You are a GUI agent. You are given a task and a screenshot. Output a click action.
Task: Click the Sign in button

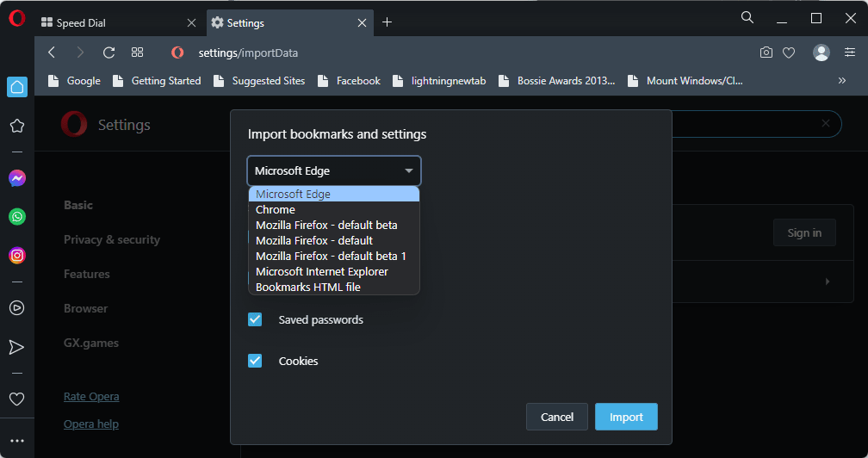[x=804, y=232]
